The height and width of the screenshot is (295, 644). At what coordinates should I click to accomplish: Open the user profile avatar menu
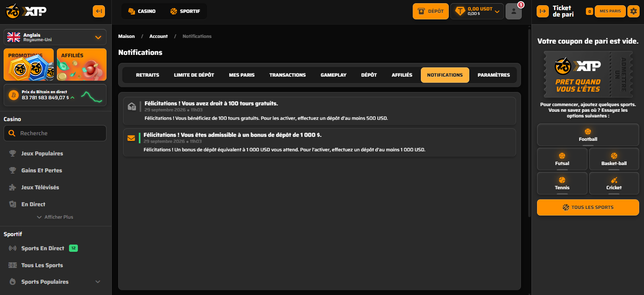click(514, 11)
